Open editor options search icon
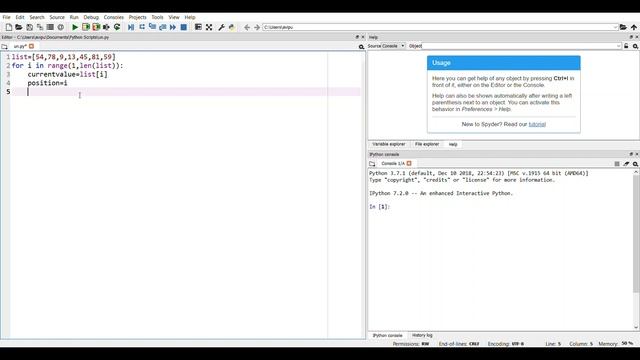 pos(361,47)
